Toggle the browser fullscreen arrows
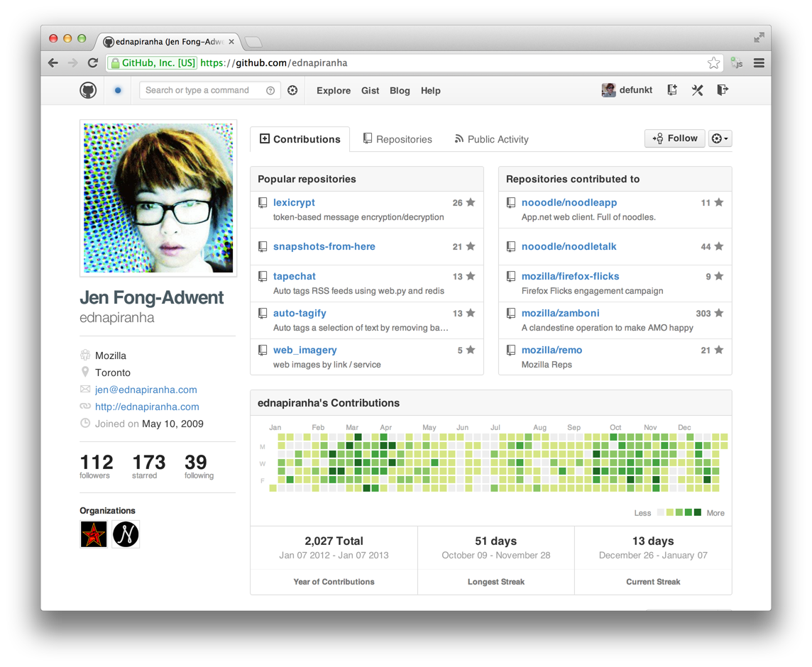The height and width of the screenshot is (667, 812). pyautogui.click(x=759, y=38)
